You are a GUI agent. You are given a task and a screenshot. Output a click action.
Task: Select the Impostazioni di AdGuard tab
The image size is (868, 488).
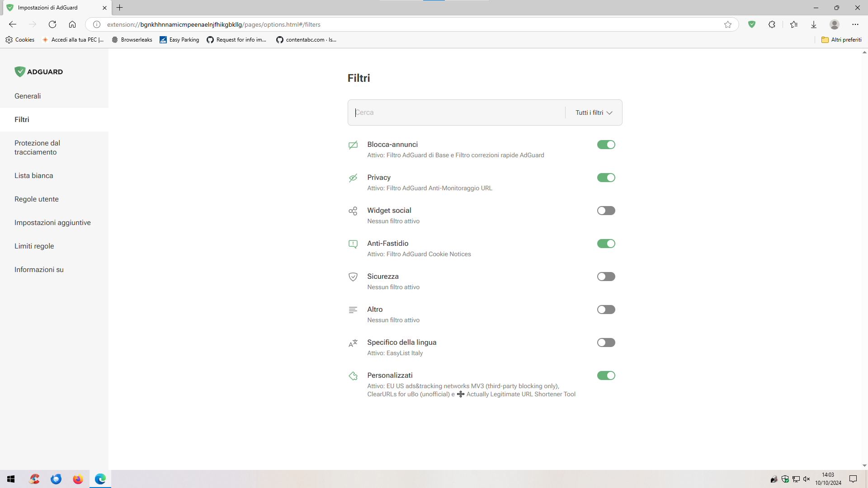[57, 8]
